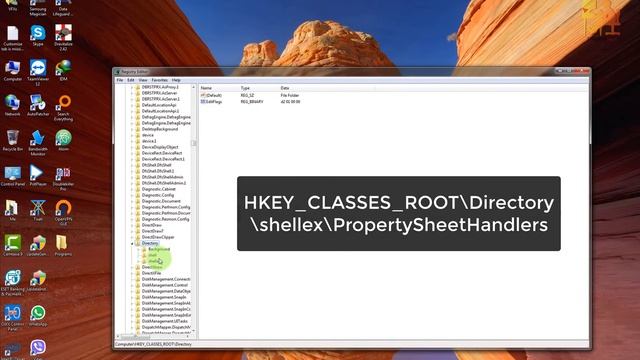Open the Programs folder on the desktop

[62, 245]
